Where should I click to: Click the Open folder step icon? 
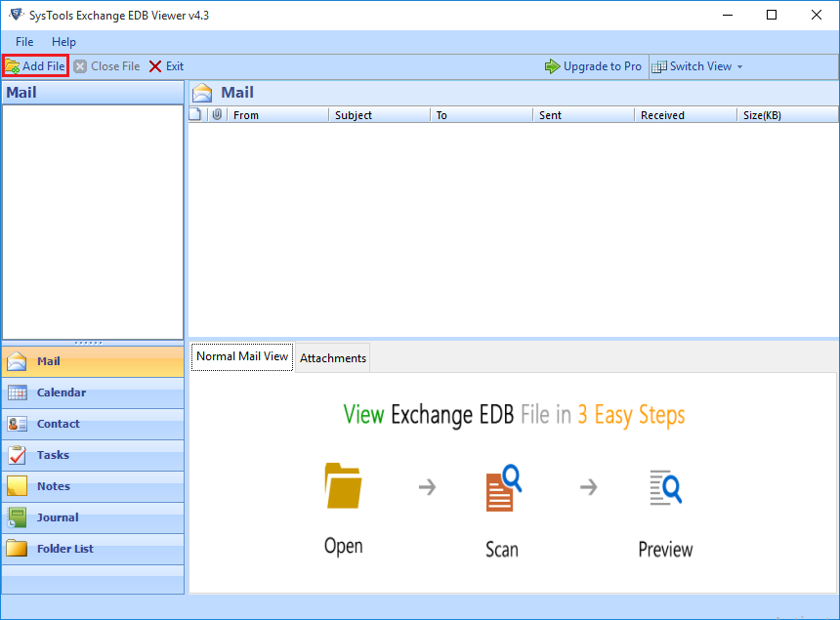(x=344, y=485)
